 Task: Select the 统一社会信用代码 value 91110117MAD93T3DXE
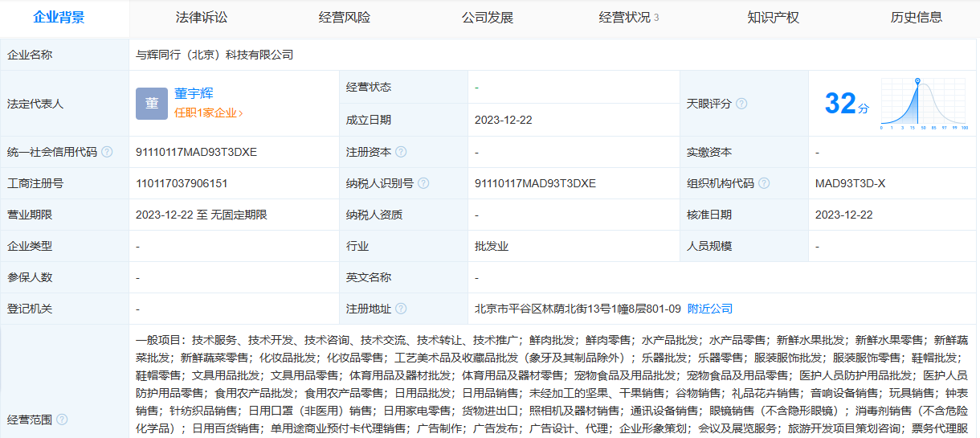tap(197, 152)
